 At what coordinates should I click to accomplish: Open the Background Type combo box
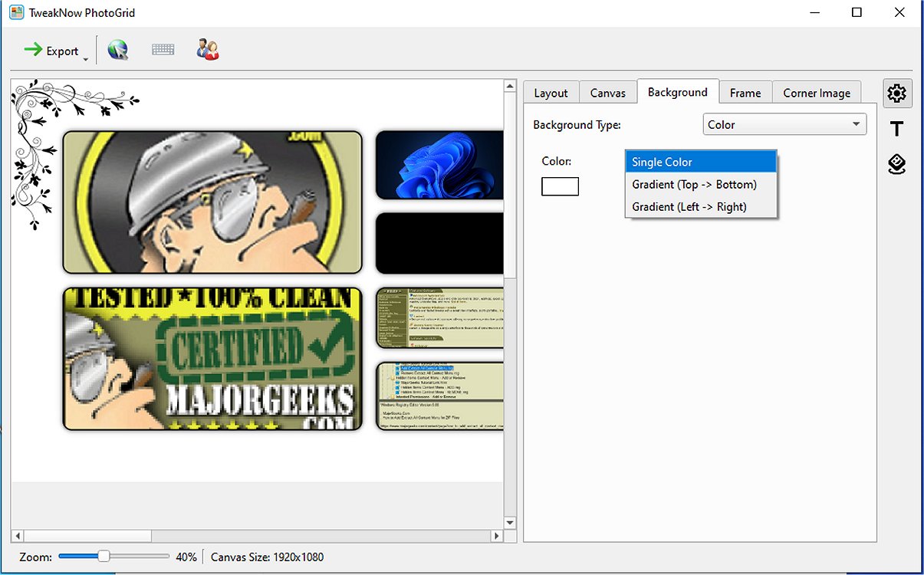coord(784,124)
